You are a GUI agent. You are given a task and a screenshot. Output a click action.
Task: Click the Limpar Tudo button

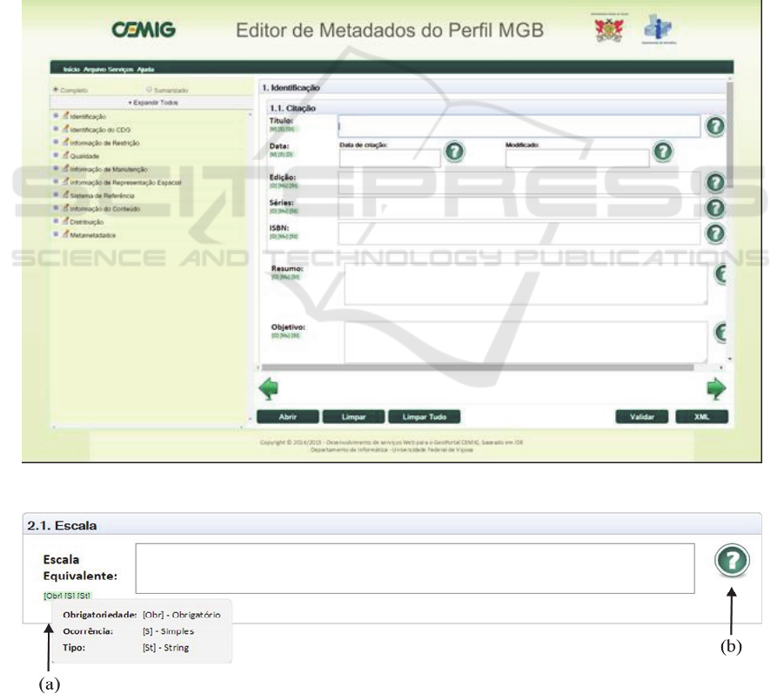[x=423, y=416]
